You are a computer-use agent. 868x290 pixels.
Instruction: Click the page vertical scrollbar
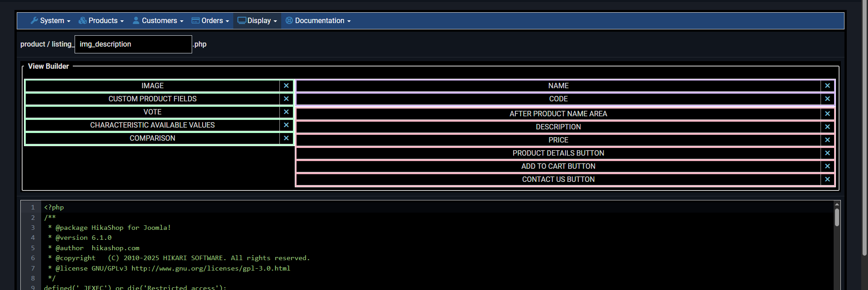[865, 129]
